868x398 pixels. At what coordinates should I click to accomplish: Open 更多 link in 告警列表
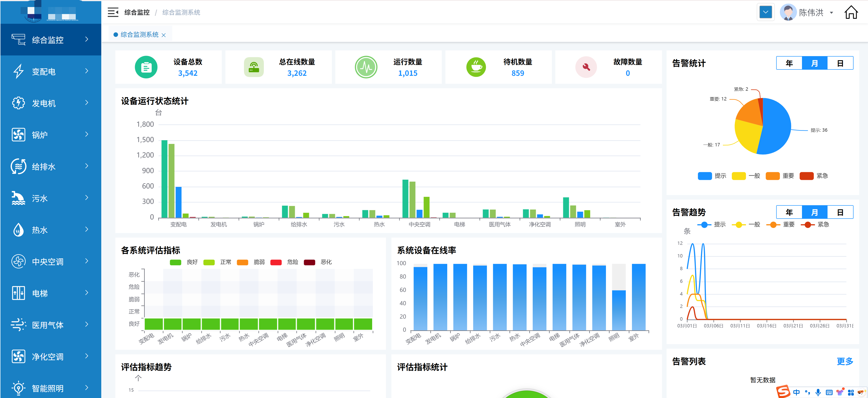(845, 362)
